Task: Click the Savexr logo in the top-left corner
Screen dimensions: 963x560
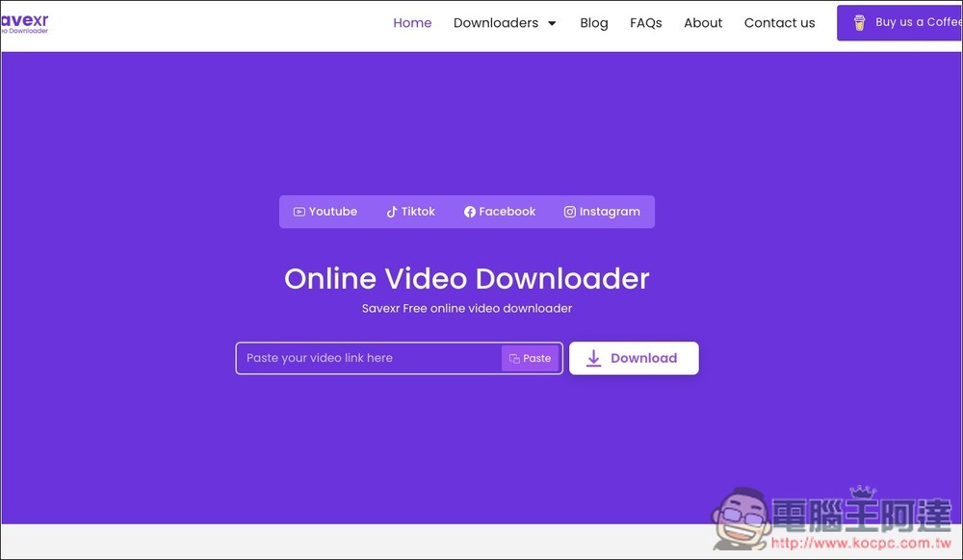Action: [26, 22]
